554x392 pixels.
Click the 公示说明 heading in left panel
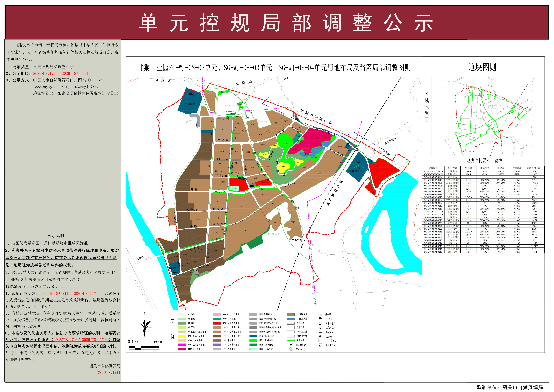[56, 236]
